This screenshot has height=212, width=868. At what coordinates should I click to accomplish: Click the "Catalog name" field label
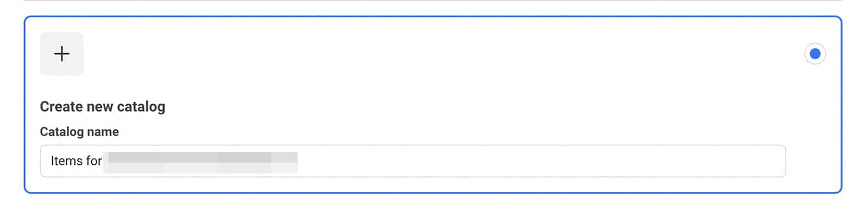pos(79,132)
